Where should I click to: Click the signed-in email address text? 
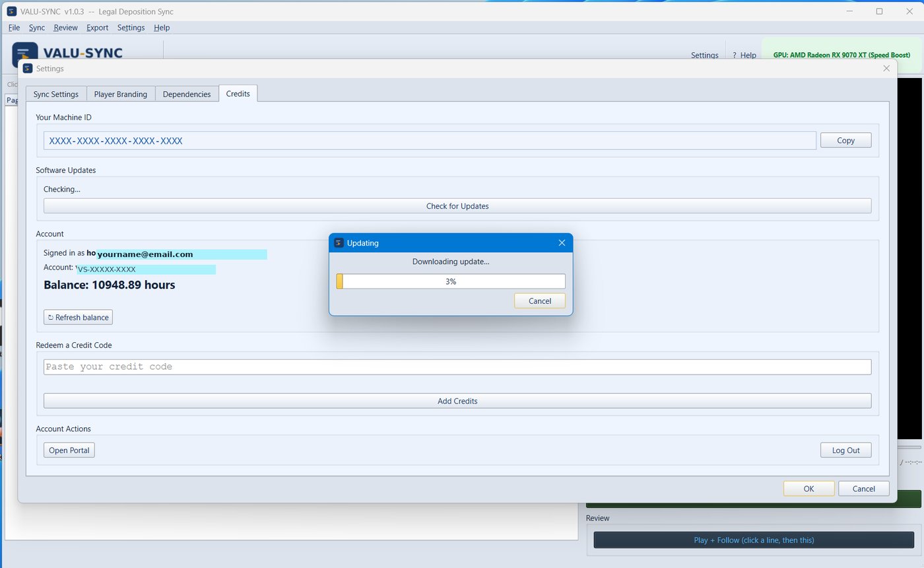tap(145, 254)
